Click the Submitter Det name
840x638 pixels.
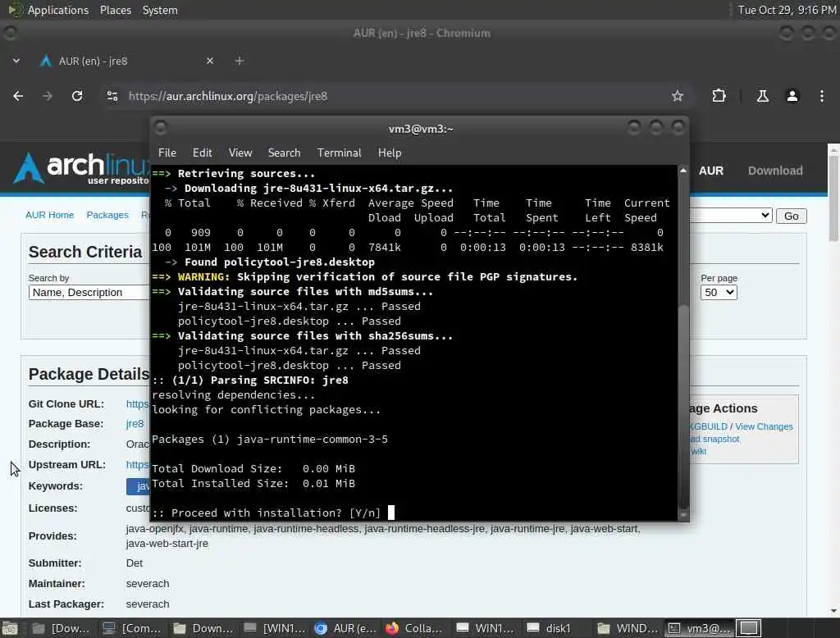pos(134,563)
